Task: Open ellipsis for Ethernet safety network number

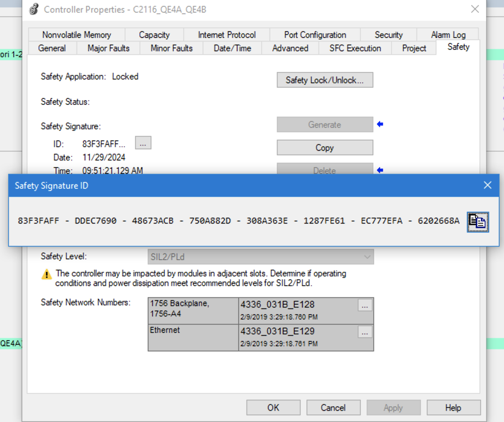Action: pyautogui.click(x=365, y=332)
